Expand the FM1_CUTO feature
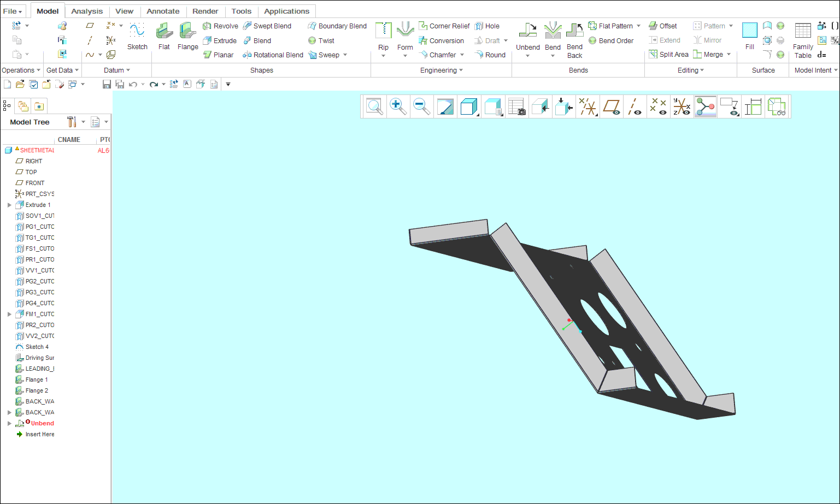This screenshot has height=504, width=840. 9,314
